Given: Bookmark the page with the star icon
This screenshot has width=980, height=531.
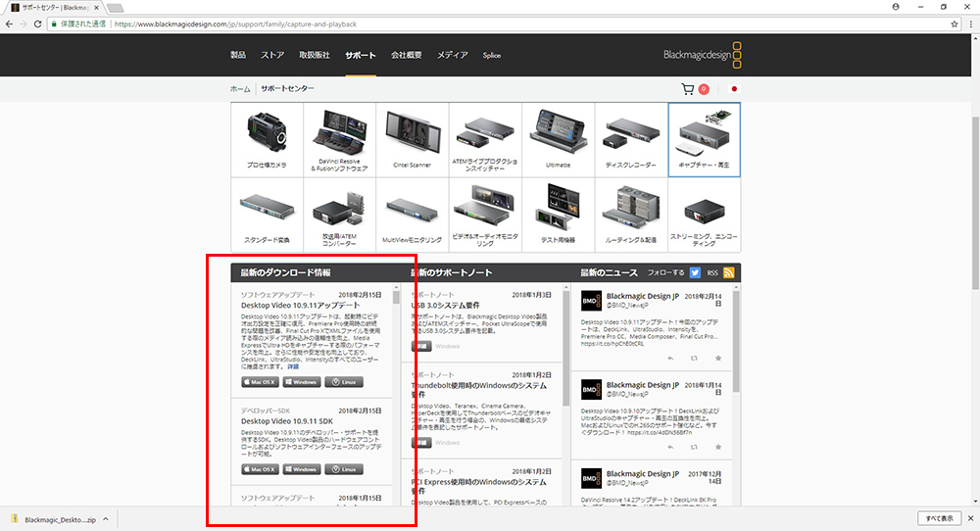Looking at the screenshot, I should click(955, 24).
